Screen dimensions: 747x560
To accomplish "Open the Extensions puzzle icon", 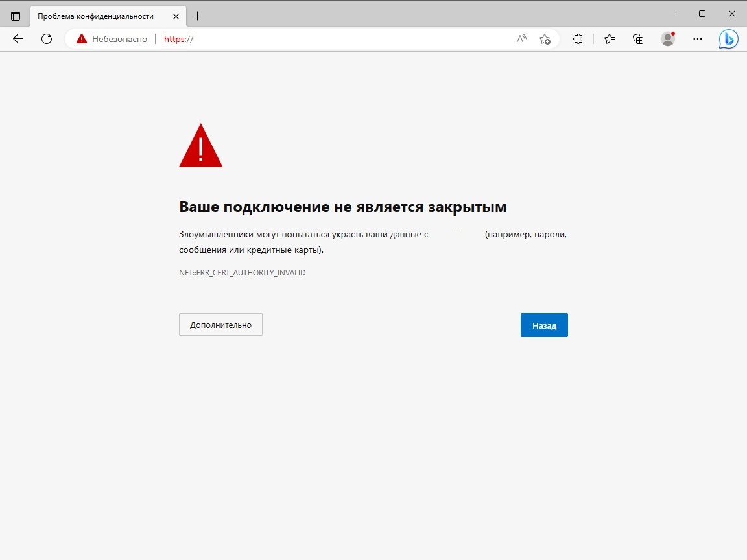I will 578,39.
